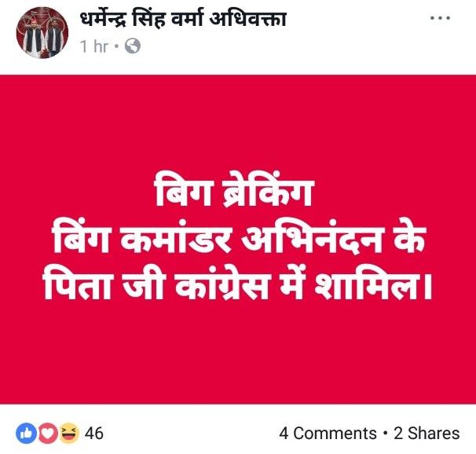Viewport: 476px width, 454px height.
Task: Click the blue thumbs-up Like reaction icon
Action: point(27,433)
